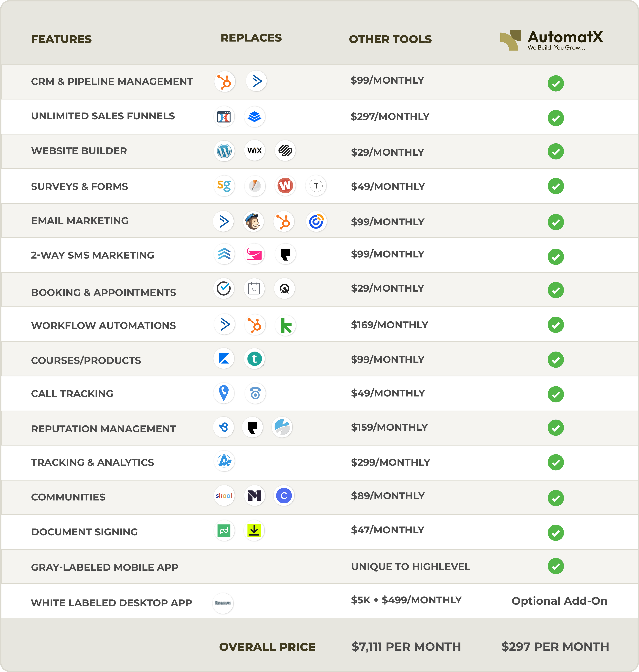
Task: Click the green checkmark for Call Tracking
Action: (x=556, y=394)
